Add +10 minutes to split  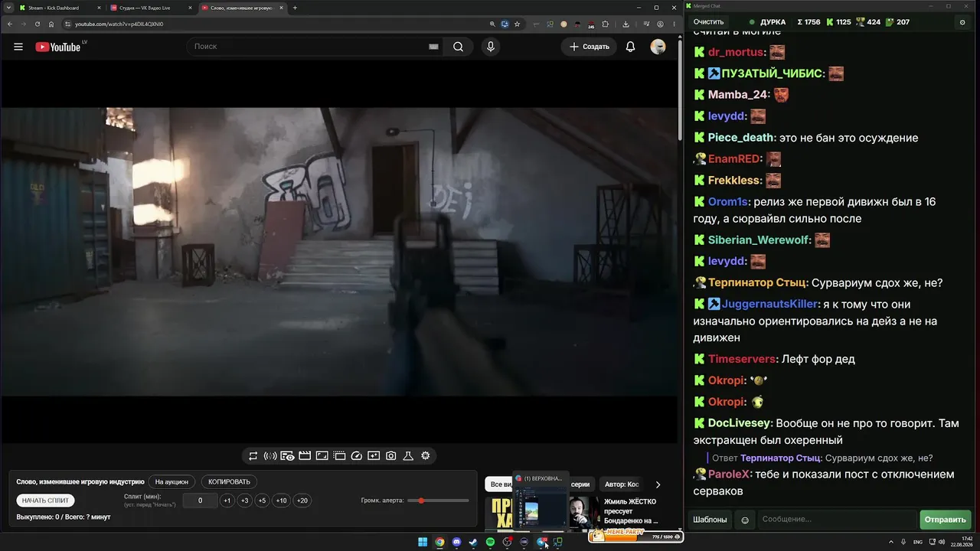click(282, 500)
